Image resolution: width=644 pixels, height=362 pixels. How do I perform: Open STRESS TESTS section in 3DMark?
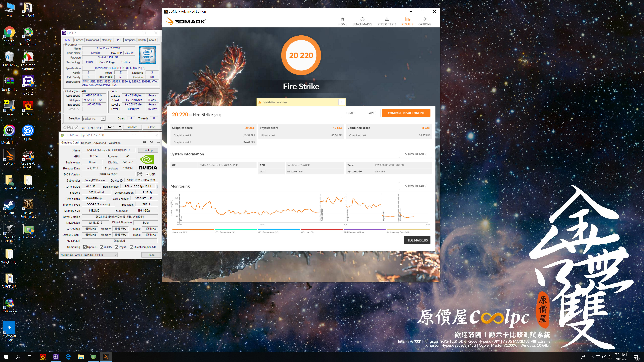(x=387, y=21)
